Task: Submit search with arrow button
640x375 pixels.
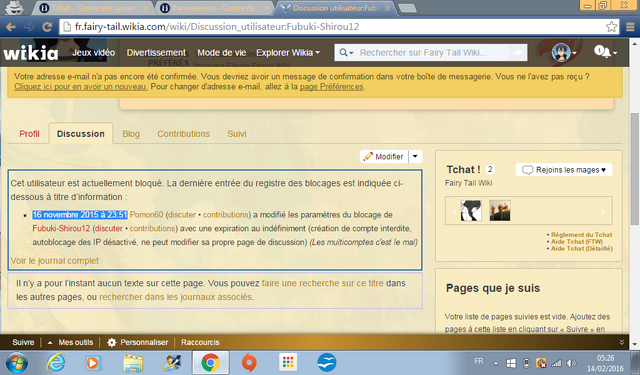Action: (x=518, y=53)
